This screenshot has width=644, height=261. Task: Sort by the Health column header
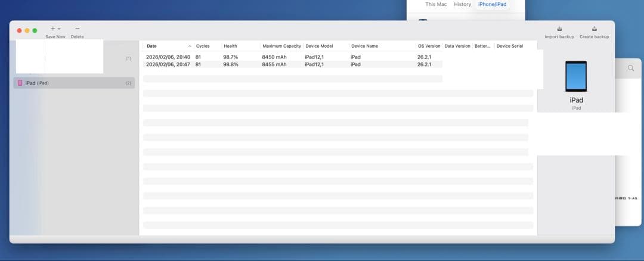[230, 46]
